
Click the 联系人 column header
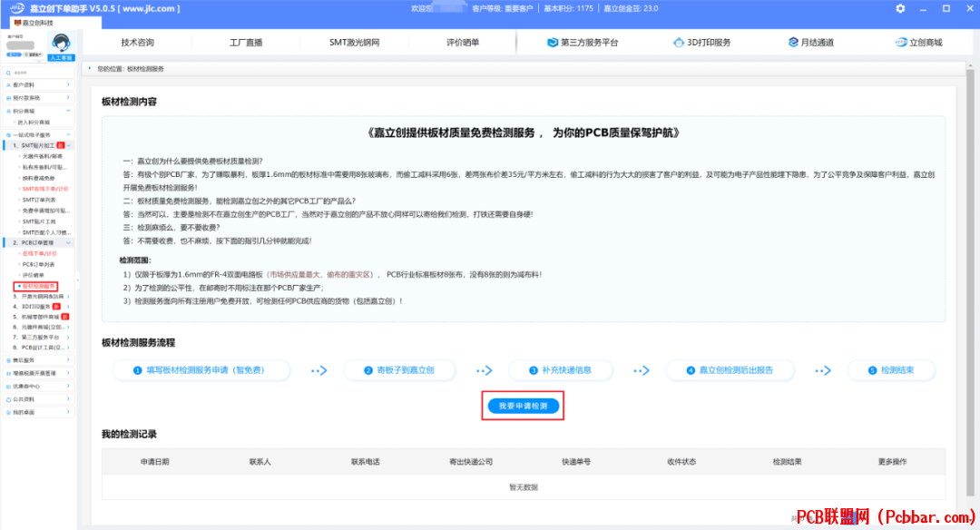260,462
